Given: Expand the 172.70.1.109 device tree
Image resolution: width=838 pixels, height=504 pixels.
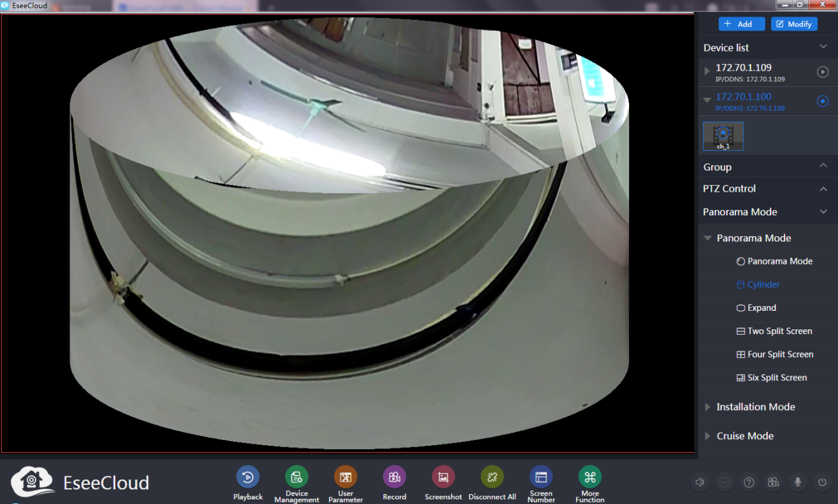Looking at the screenshot, I should (x=707, y=71).
